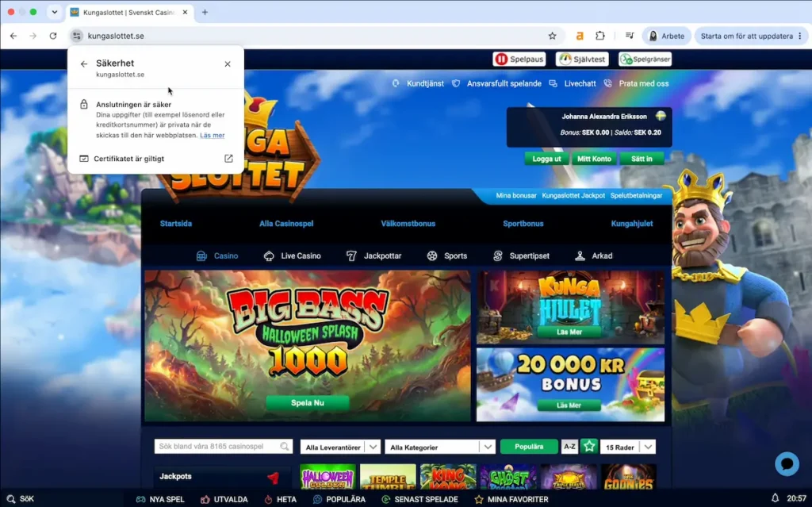Screen dimensions: 812x507
Task: Click the site info icon in address bar
Action: coord(77,36)
